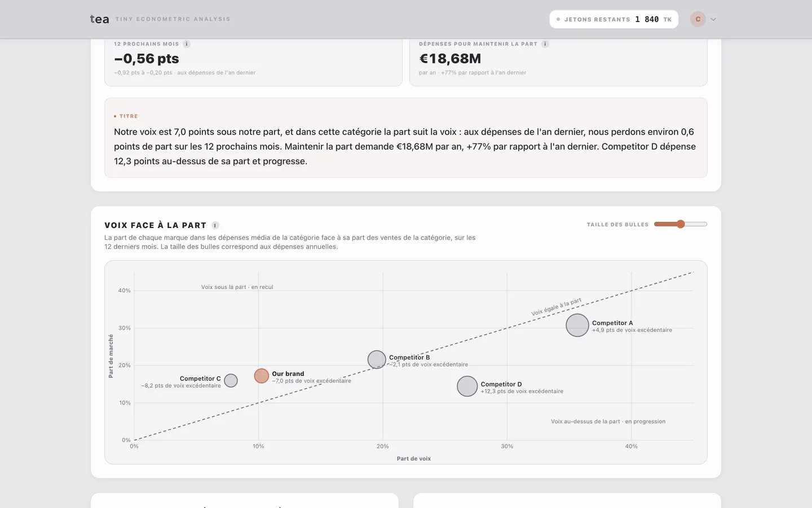Click '−7,0 pts de voix excédentaire' text
The height and width of the screenshot is (508, 812).
pyautogui.click(x=311, y=381)
